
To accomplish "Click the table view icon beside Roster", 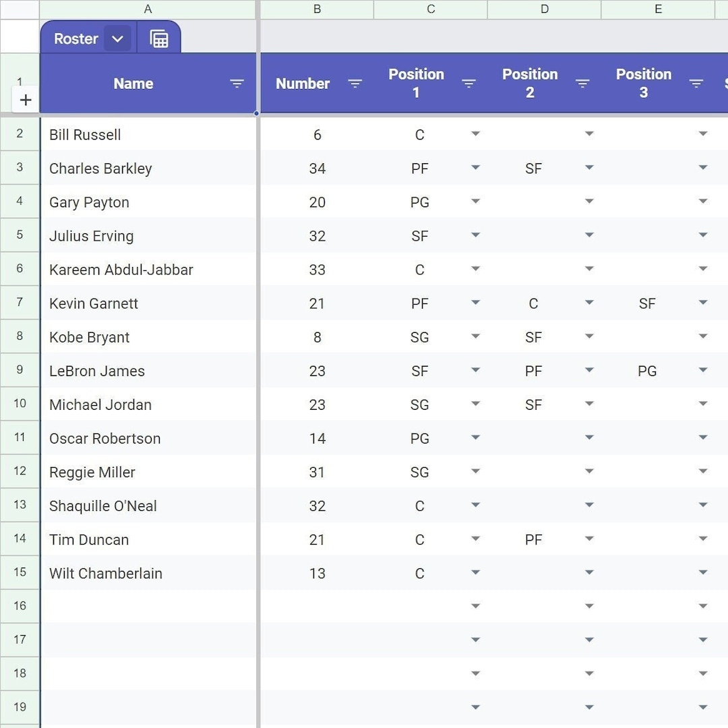I will coord(159,38).
